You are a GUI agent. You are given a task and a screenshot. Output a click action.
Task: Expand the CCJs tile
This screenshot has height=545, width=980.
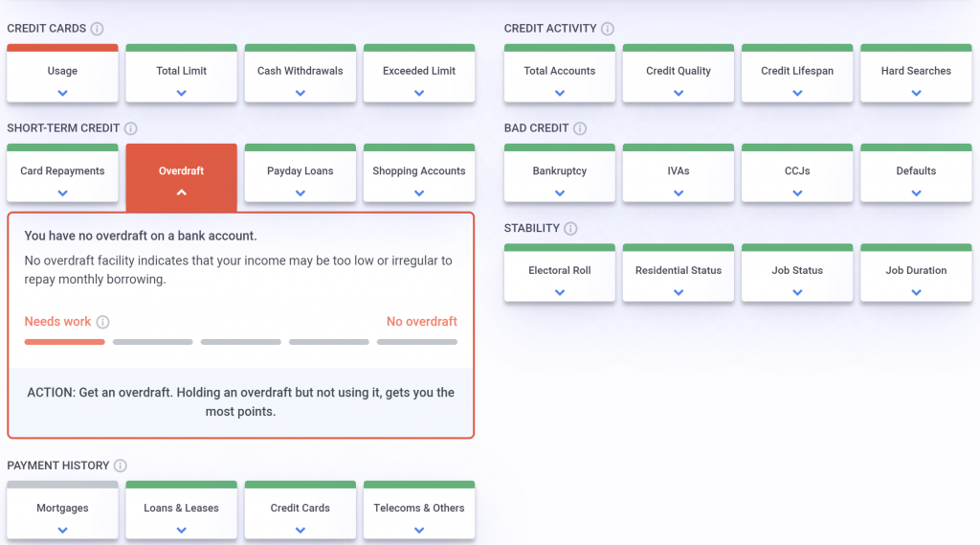coord(797,177)
